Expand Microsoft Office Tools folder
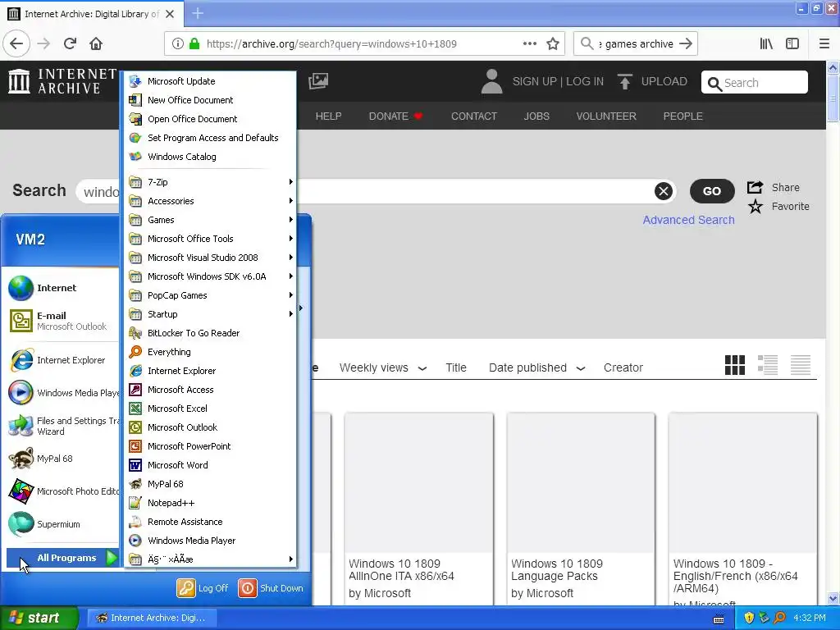Viewport: 840px width, 630px height. 210,239
